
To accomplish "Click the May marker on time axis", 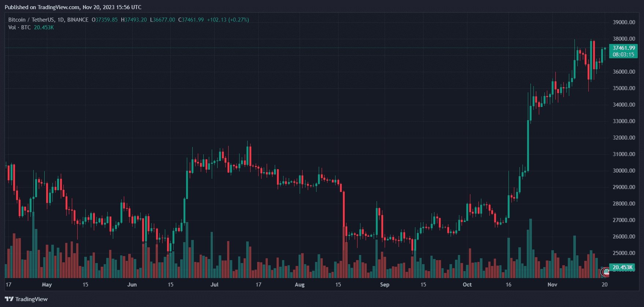I will coord(47,285).
